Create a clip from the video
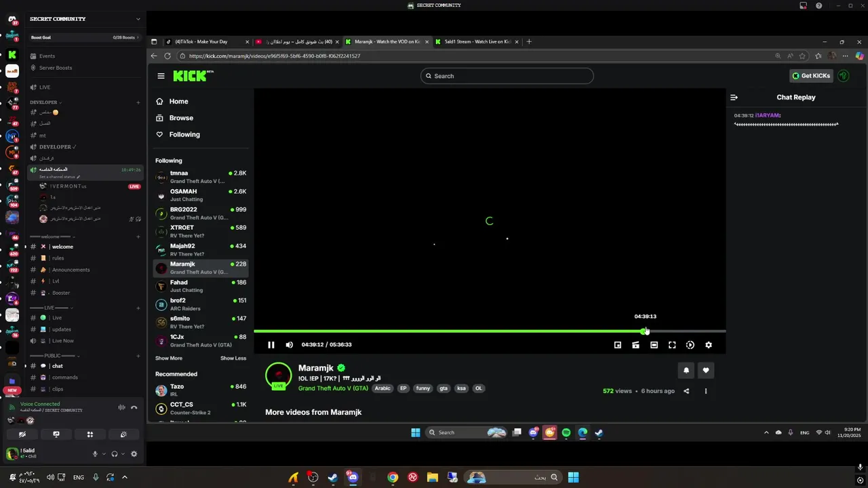Screen dimensions: 868x488 pos(635,345)
